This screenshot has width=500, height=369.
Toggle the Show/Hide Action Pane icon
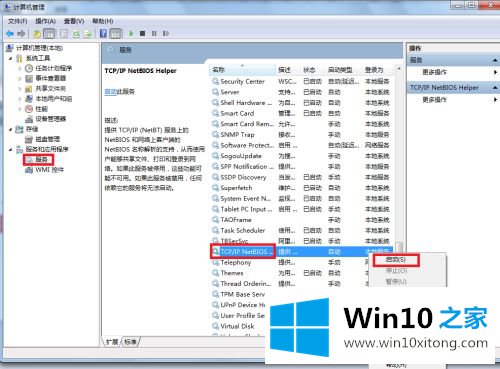click(115, 34)
